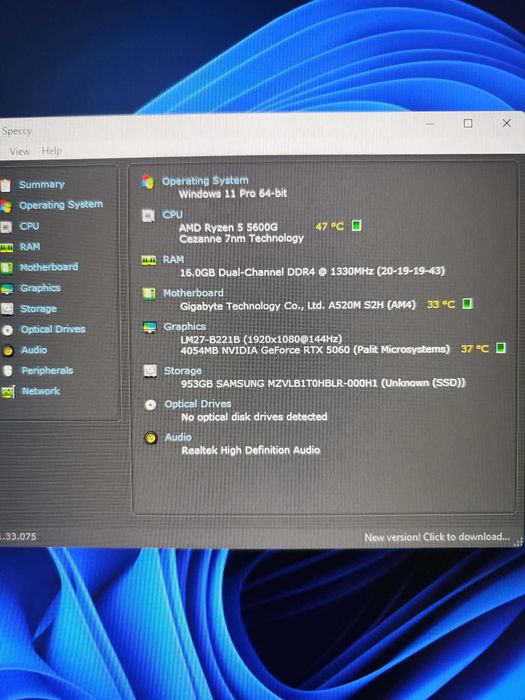Click the Operating System heading link in summary
Image resolution: width=525 pixels, height=700 pixels.
205,181
